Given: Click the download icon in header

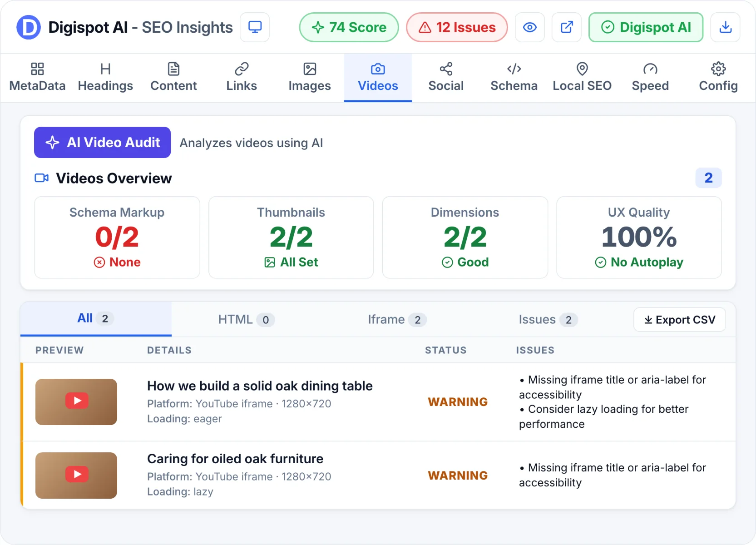Looking at the screenshot, I should (726, 27).
